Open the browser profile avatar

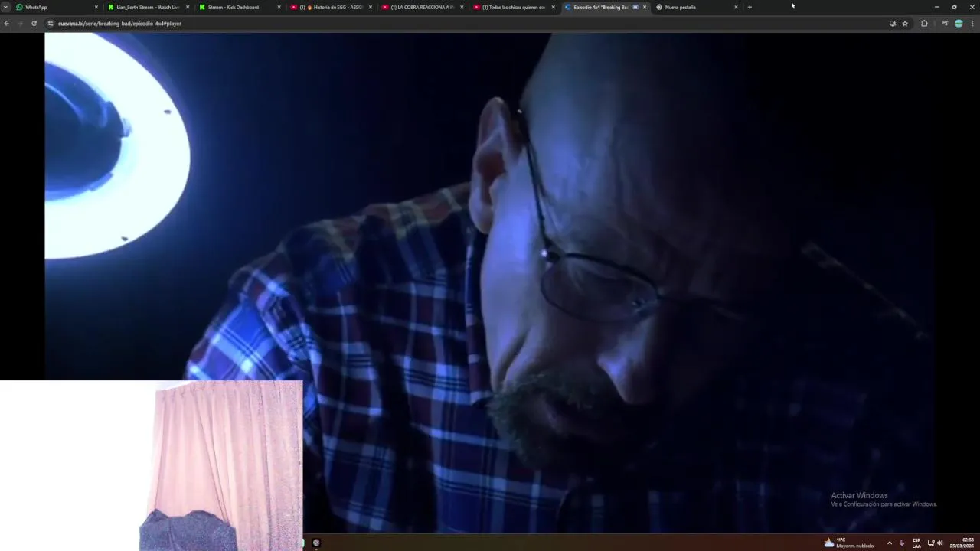tap(959, 24)
